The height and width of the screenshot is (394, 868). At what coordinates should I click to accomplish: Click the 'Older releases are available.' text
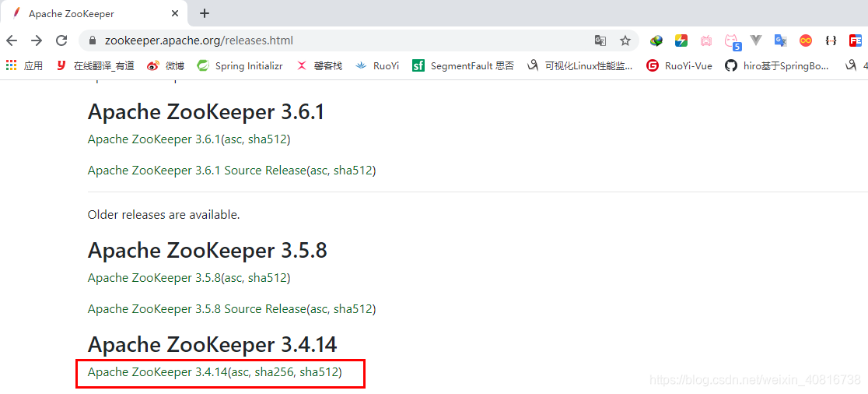point(164,214)
